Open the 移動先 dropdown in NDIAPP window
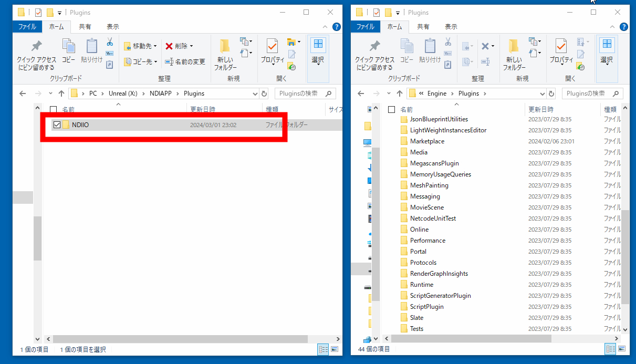 click(x=140, y=46)
